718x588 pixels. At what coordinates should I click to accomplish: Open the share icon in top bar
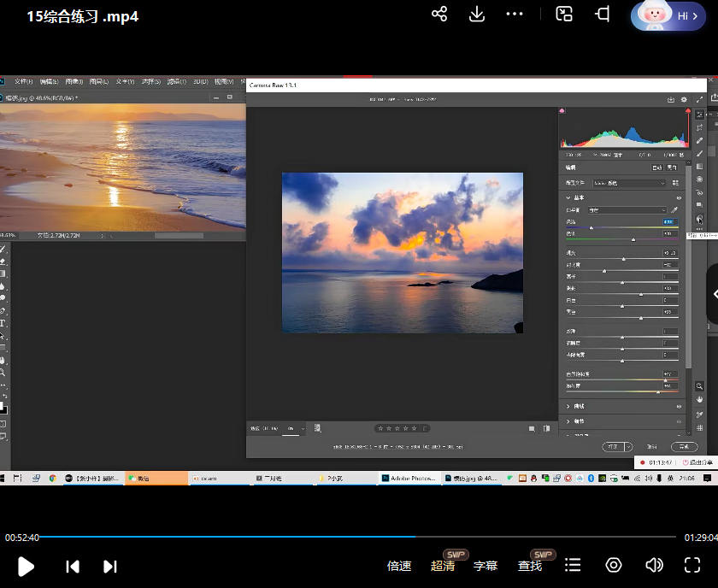[439, 15]
